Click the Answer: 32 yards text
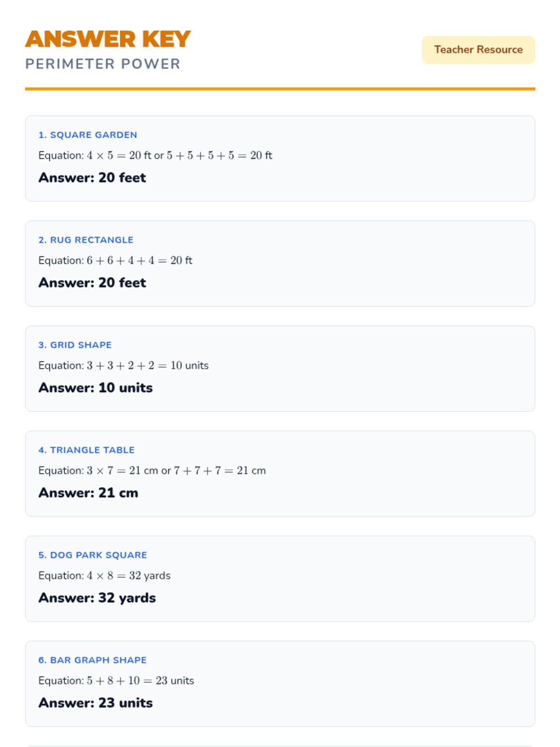The height and width of the screenshot is (747, 560). [x=97, y=598]
